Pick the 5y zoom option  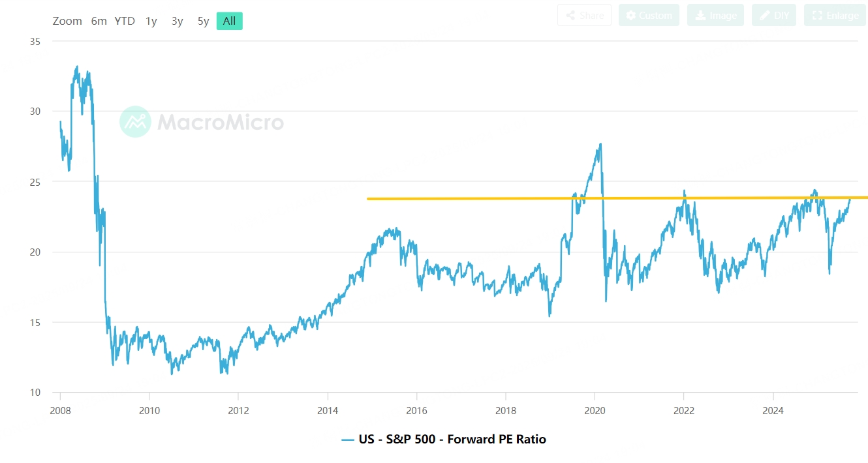(x=203, y=21)
